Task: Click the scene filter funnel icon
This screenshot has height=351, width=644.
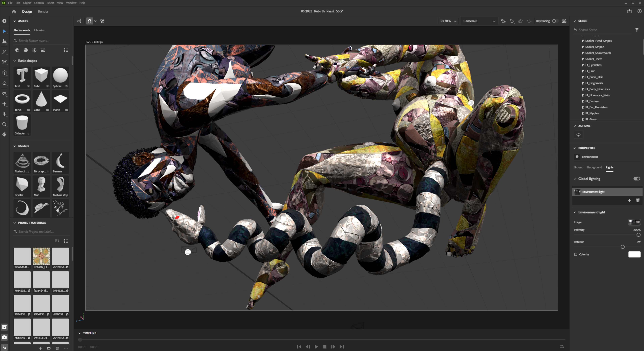Action: (636, 30)
